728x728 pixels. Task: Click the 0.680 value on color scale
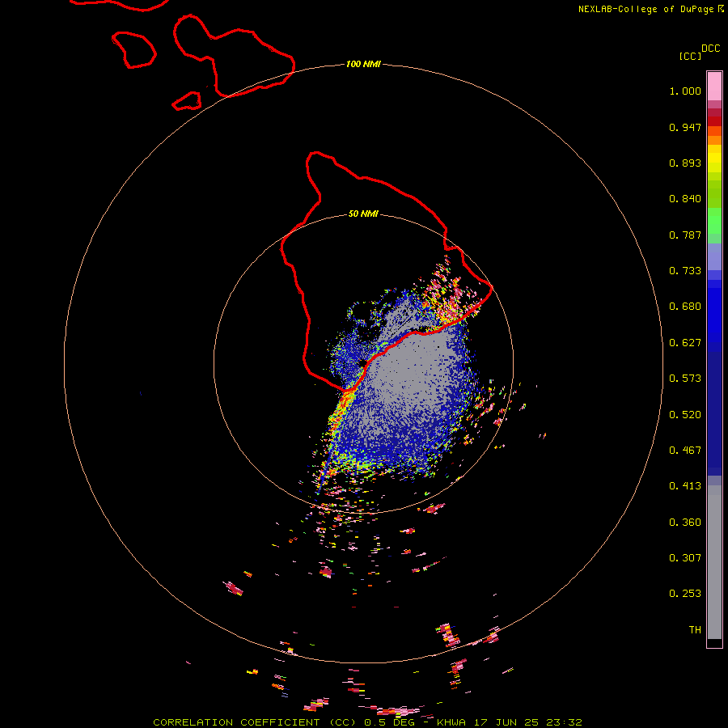point(685,307)
